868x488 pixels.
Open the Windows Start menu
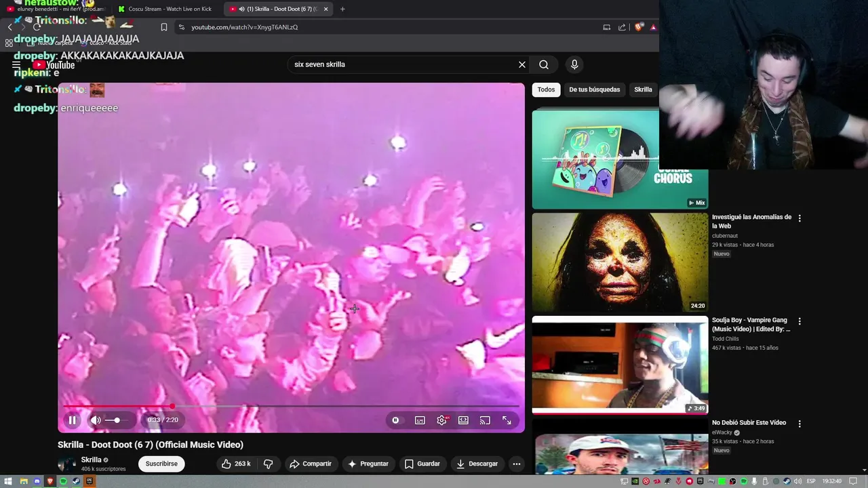tap(8, 481)
